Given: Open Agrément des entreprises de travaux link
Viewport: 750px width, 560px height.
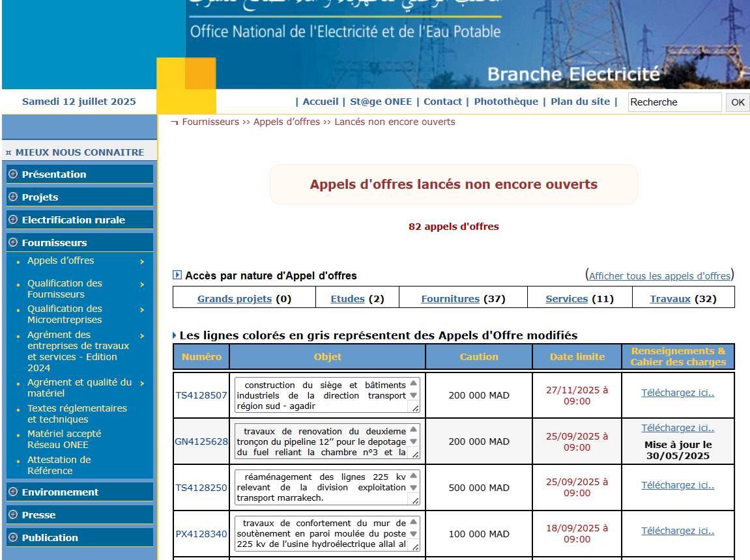Looking at the screenshot, I should tap(78, 351).
